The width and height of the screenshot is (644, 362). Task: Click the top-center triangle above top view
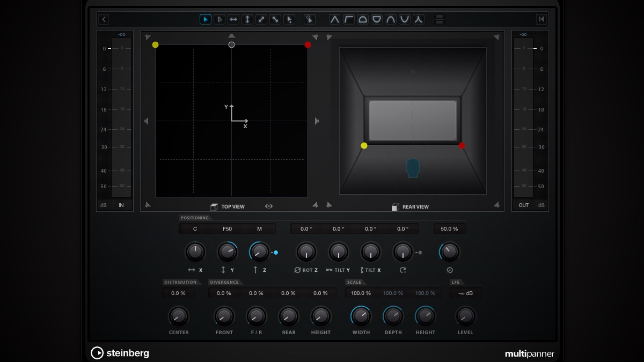[231, 36]
